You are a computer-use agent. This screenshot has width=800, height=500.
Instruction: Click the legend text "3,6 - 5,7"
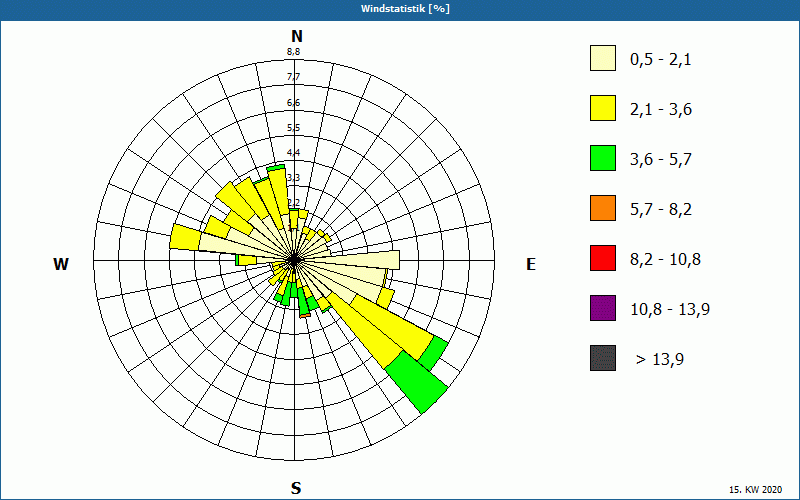tap(661, 160)
